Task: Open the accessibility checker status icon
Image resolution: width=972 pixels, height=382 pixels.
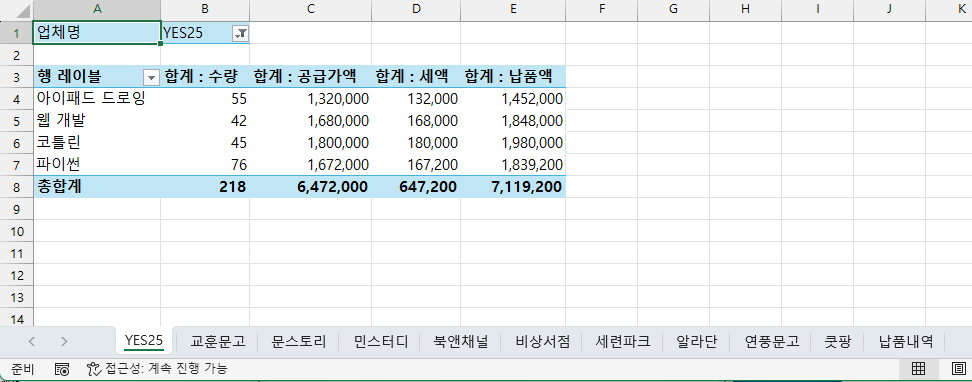Action: (x=94, y=370)
